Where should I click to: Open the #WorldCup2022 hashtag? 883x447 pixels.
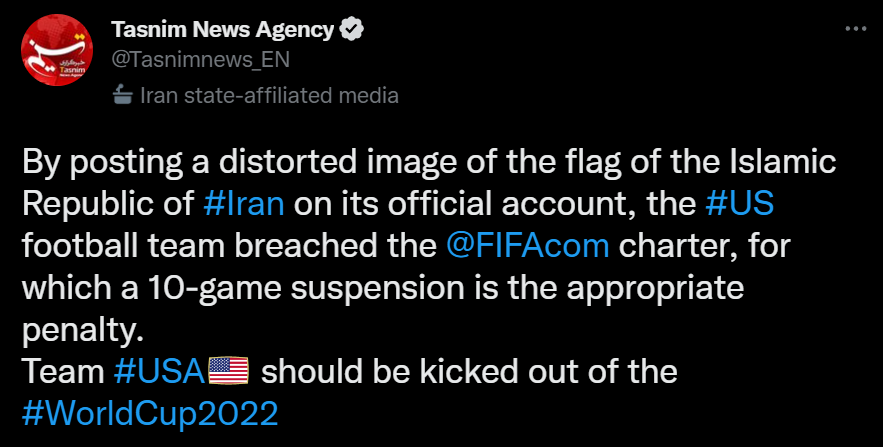[x=150, y=414]
